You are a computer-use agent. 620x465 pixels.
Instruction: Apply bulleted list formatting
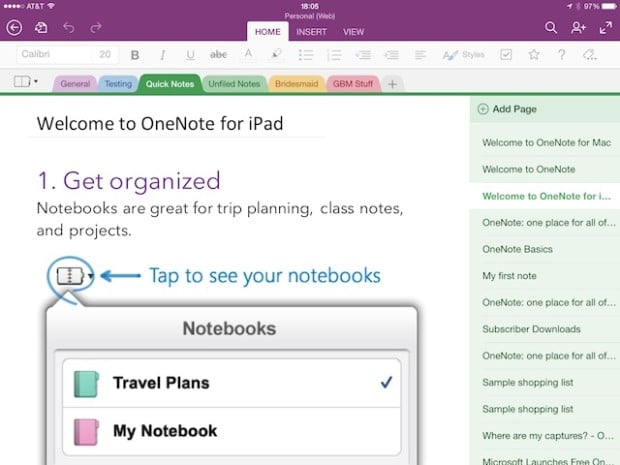[305, 55]
